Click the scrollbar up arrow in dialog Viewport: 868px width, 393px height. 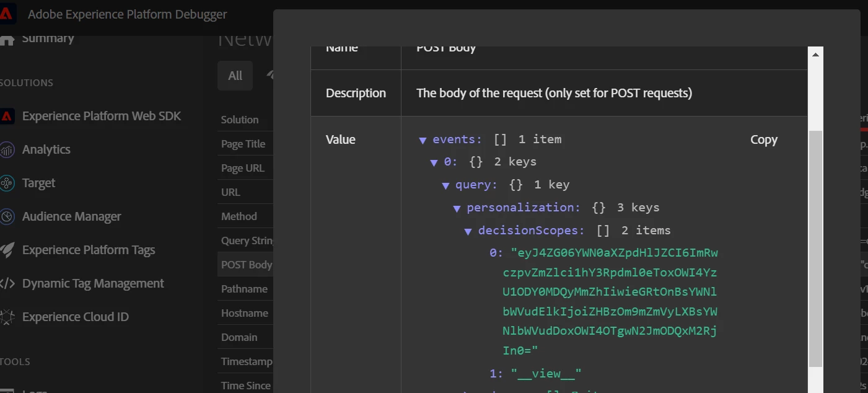[x=815, y=55]
